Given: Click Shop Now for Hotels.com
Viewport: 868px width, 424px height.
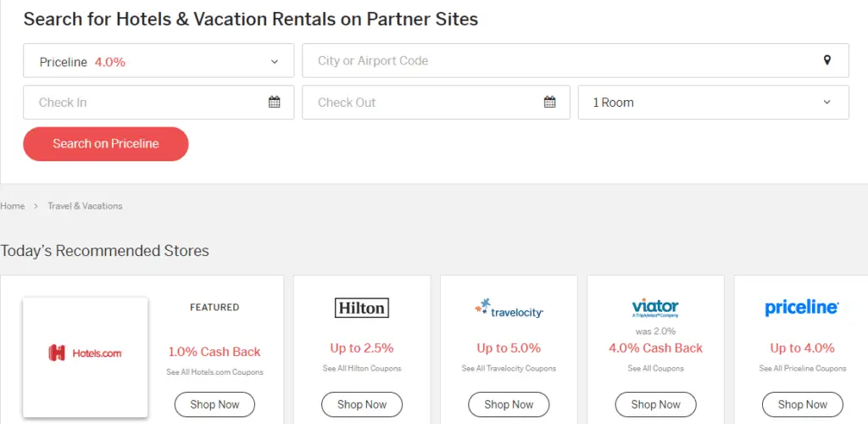Looking at the screenshot, I should click(214, 404).
